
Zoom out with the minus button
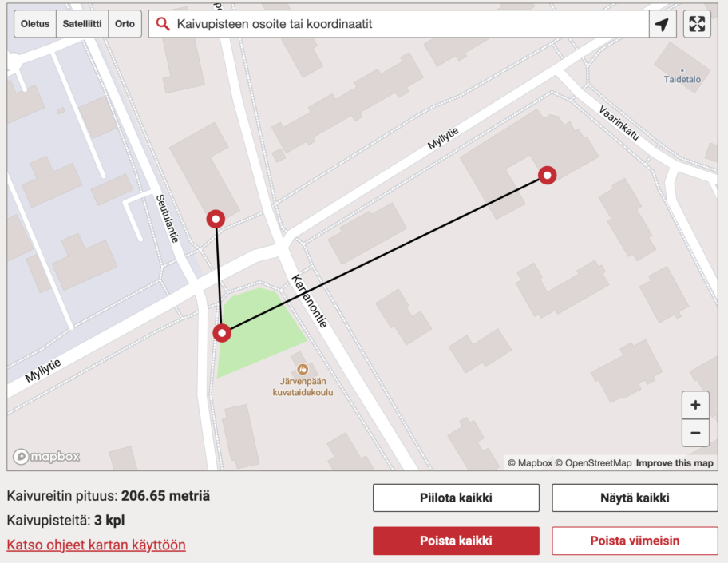[695, 433]
